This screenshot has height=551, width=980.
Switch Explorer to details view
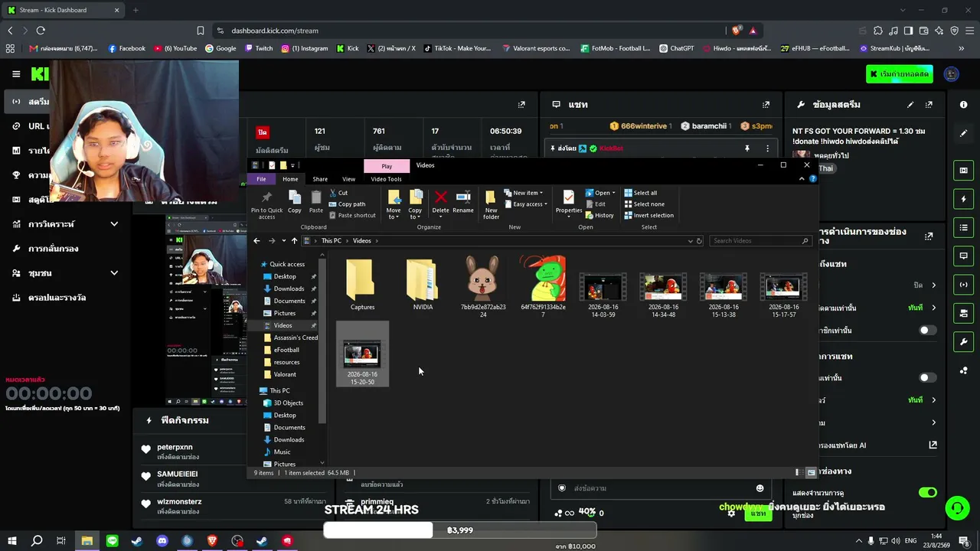click(x=798, y=473)
